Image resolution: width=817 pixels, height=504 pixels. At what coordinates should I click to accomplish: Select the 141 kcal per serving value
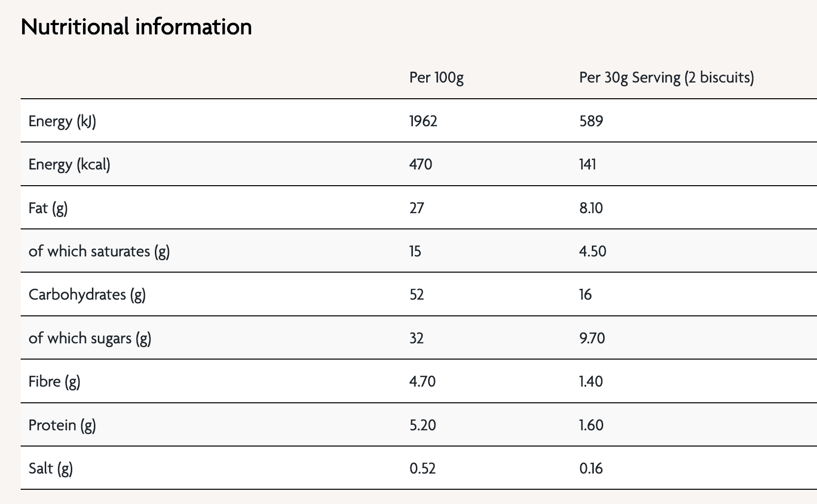[x=588, y=165]
